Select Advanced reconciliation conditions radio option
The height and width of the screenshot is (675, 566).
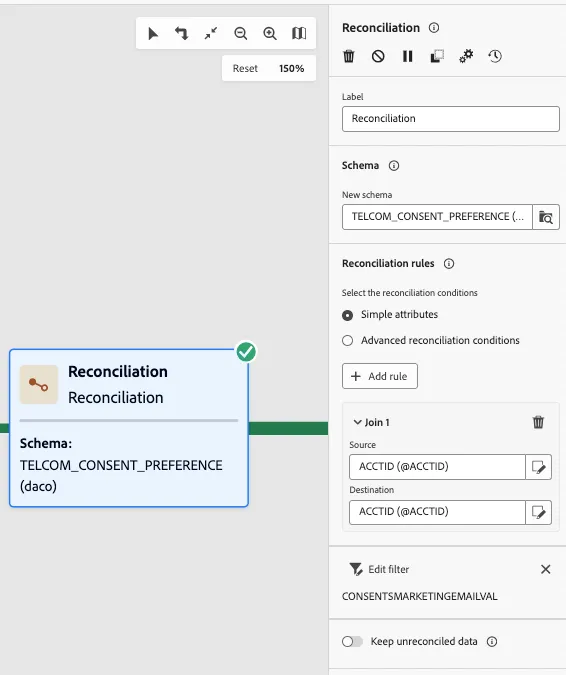(347, 341)
